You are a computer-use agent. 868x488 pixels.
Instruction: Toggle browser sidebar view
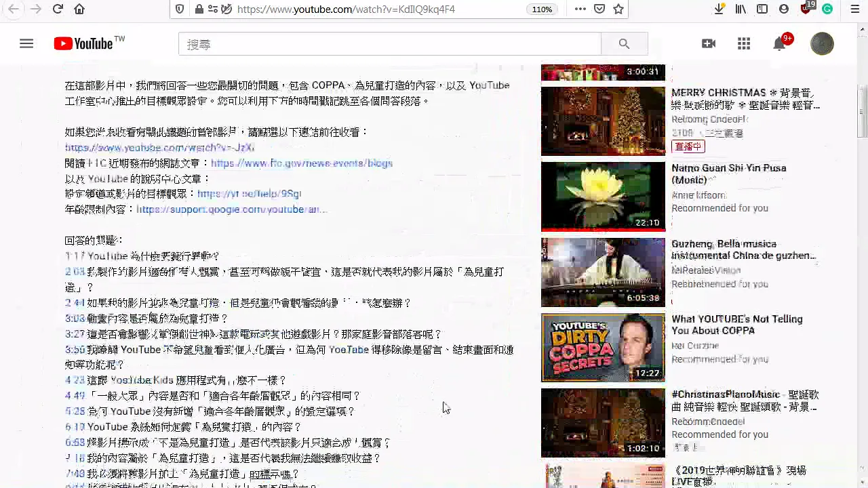tap(762, 9)
